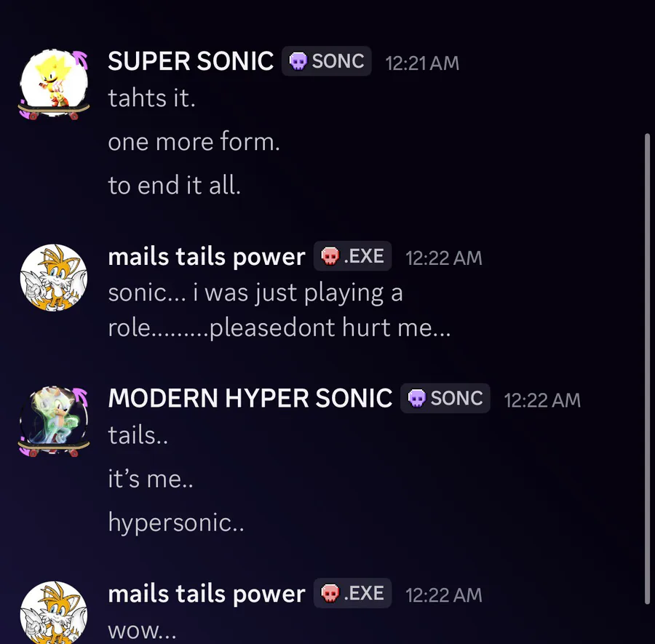The image size is (655, 644).
Task: Click .EXE tag above the "sonic... i was just playing" message
Action: [353, 257]
